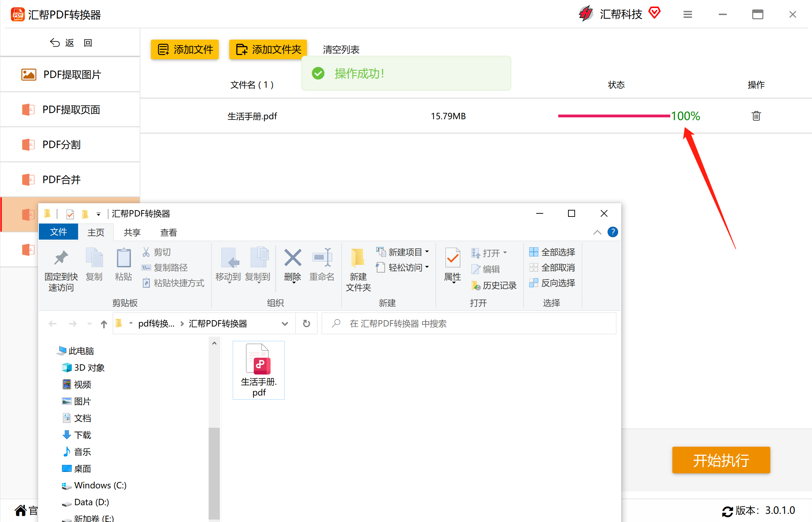The height and width of the screenshot is (522, 812).
Task: Click the up-arrow navigate to parent folder
Action: coord(104,324)
